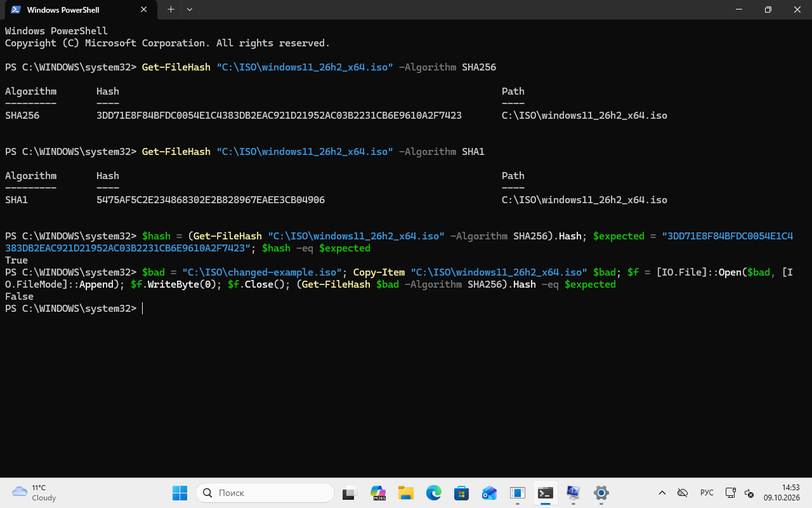Screen dimensions: 812x508
Task: Open the monitor-with-info app on taskbar
Action: [573, 493]
